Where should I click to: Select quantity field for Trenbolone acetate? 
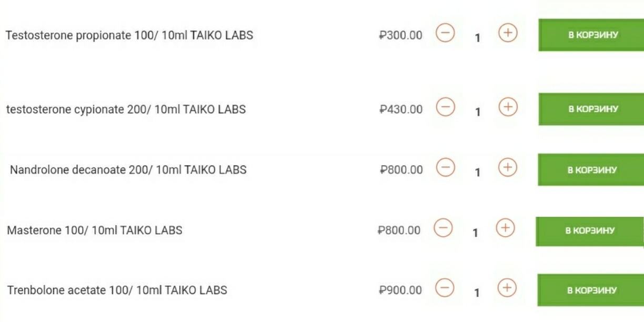coord(477,293)
